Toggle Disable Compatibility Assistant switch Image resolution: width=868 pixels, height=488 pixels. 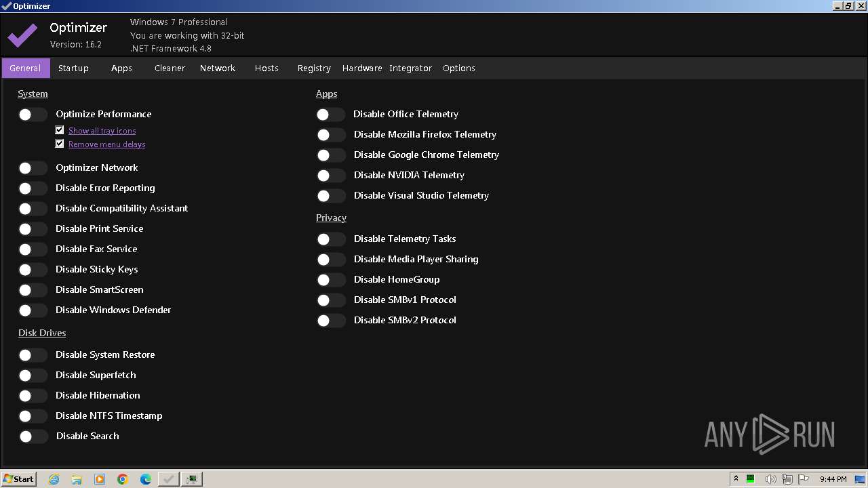[x=33, y=209]
